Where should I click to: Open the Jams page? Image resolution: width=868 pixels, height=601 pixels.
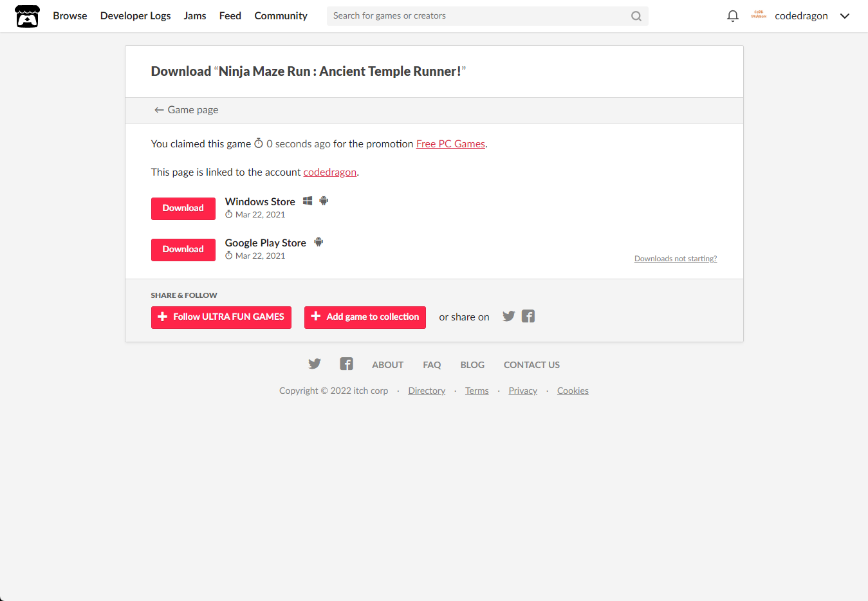[195, 15]
